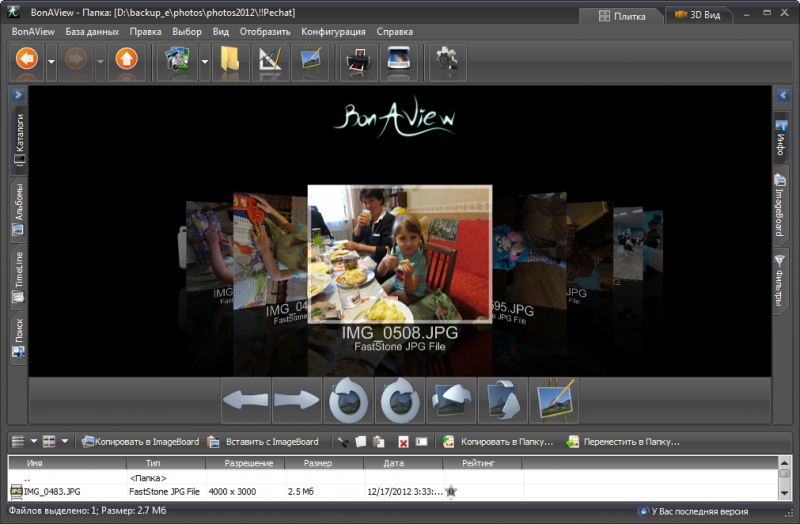Open the Конфигурация menu
The height and width of the screenshot is (524, 800).
click(333, 32)
